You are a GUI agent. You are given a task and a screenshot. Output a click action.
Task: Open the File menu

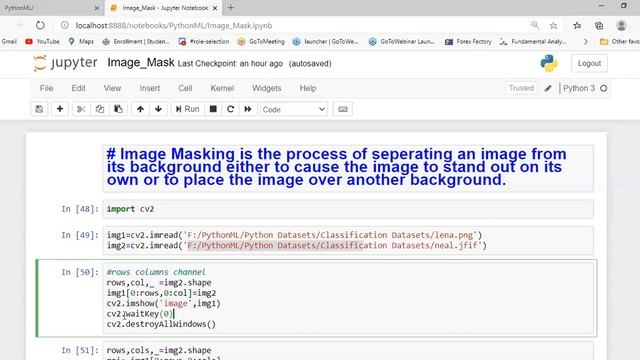click(47, 88)
